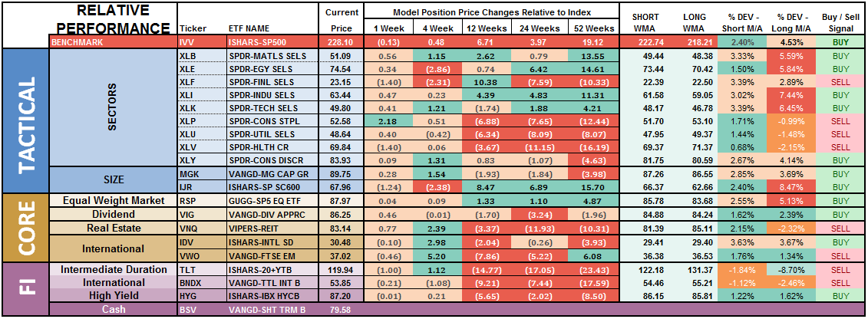Select the "High Yield" category cell
This screenshot has height=319, width=868.
[114, 294]
